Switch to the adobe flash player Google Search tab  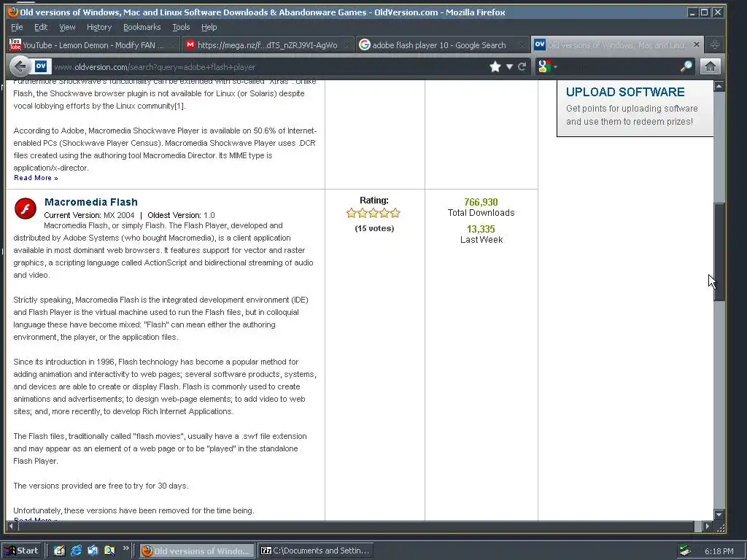tap(442, 45)
